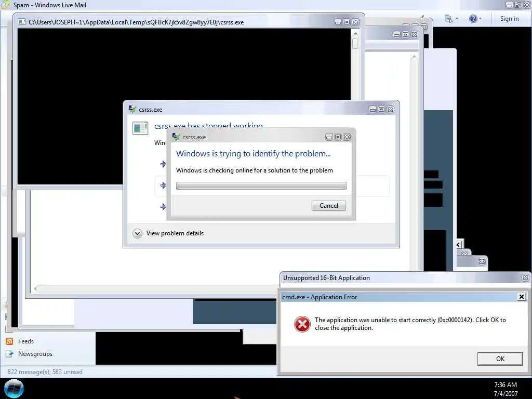Close the small window above Unsupported 16-Bit dialog
Screen dimensions: 532x399
click(482, 262)
